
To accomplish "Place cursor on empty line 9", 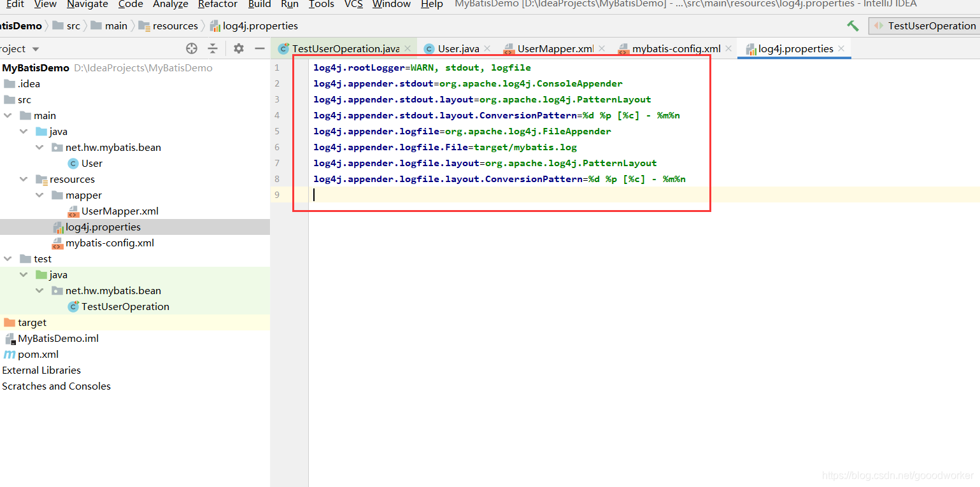I will [x=643, y=195].
